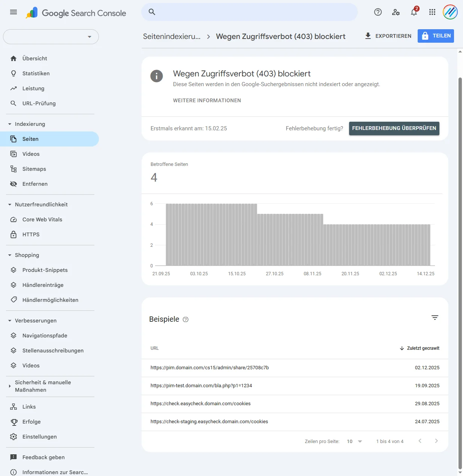Click the page vertical scrollbar thumb
The image size is (463, 476).
coord(460,273)
